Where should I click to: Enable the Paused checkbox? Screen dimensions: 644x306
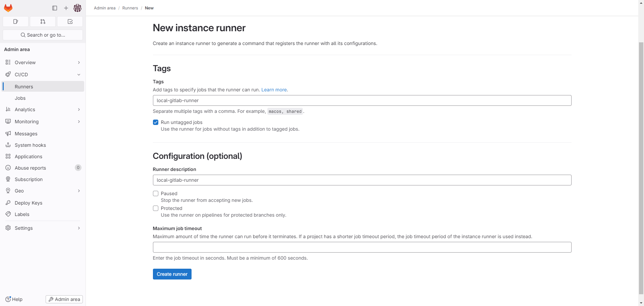point(156,193)
